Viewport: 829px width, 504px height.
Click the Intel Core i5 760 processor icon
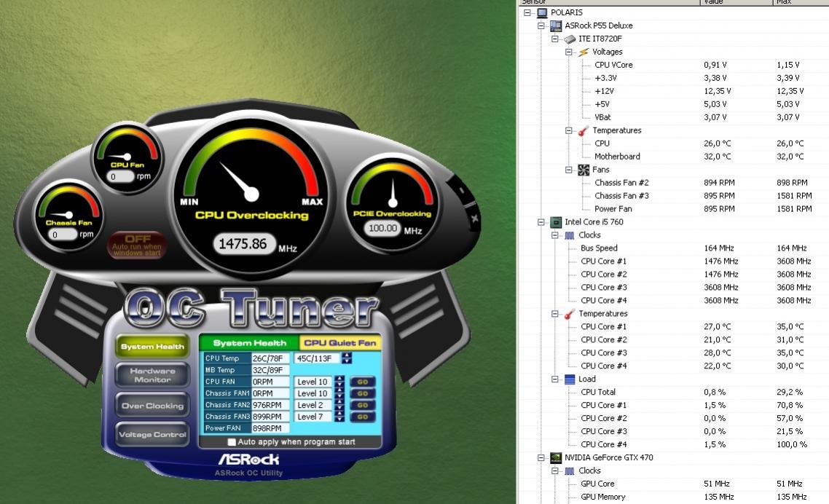pos(556,222)
